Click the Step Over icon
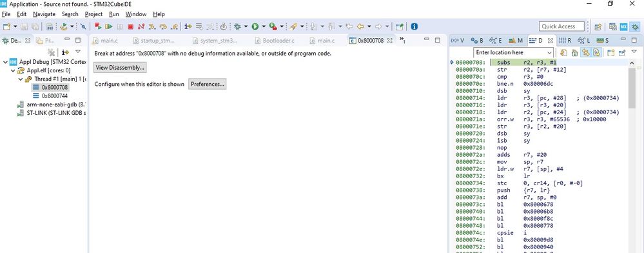This screenshot has height=253, width=644. [x=163, y=26]
